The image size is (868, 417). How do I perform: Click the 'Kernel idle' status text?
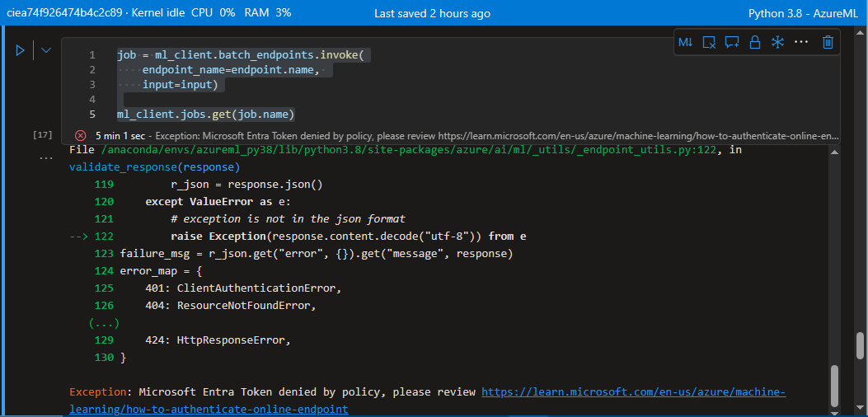click(x=159, y=13)
